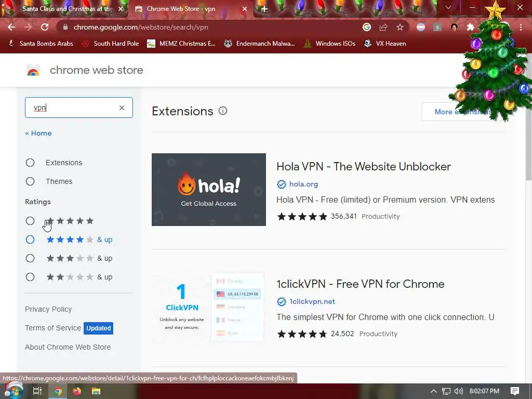Click the Hola VPN thumbnail image

pyautogui.click(x=209, y=189)
